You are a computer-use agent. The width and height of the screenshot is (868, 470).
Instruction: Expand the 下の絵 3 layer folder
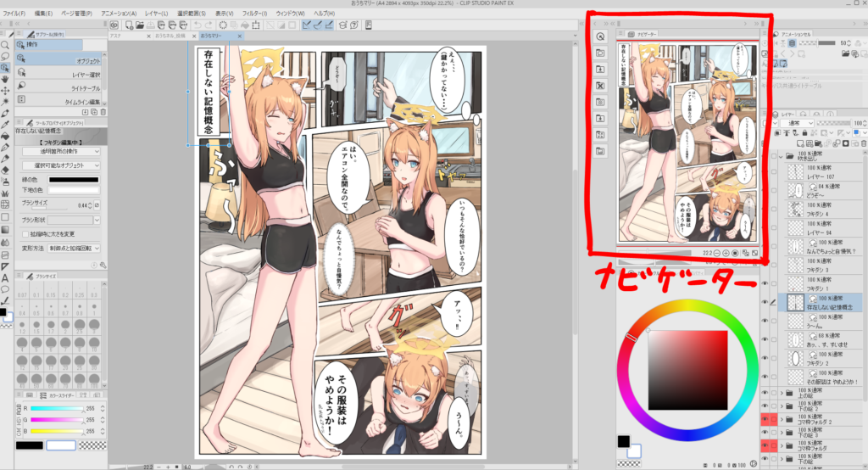781,433
